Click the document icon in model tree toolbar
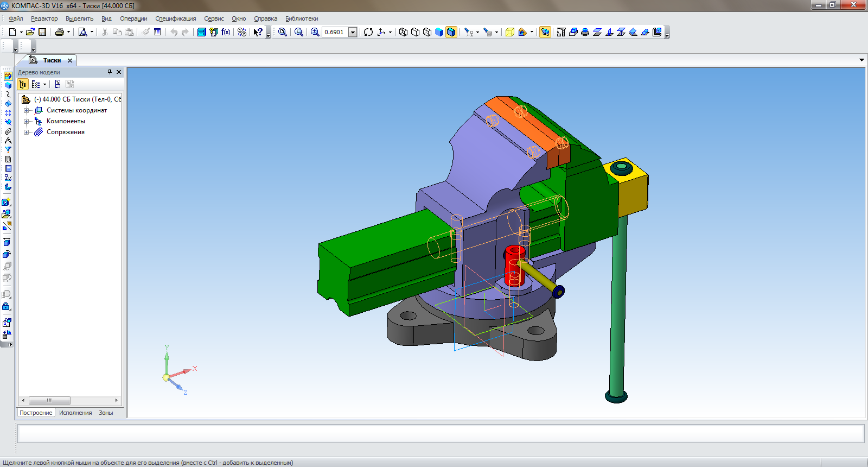This screenshot has height=467, width=868. pyautogui.click(x=58, y=84)
